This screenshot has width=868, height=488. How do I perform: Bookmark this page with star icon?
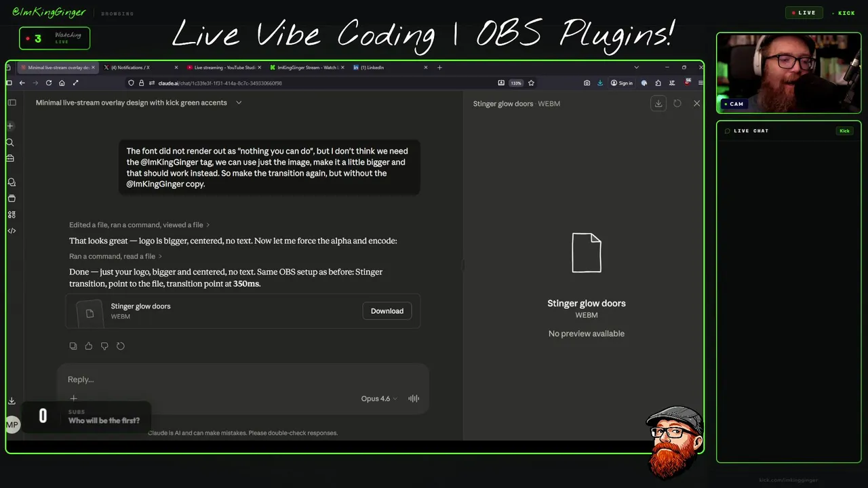[x=531, y=83]
